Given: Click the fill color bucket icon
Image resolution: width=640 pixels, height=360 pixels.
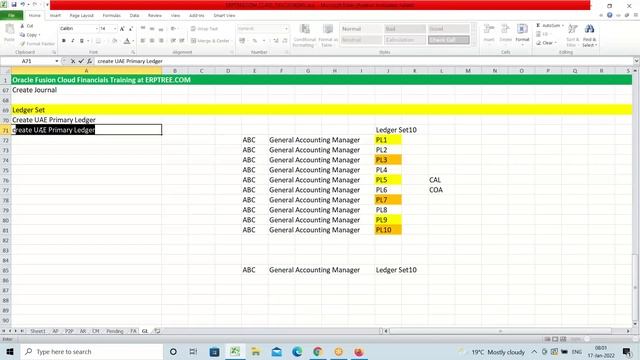Looking at the screenshot, I should point(115,41).
